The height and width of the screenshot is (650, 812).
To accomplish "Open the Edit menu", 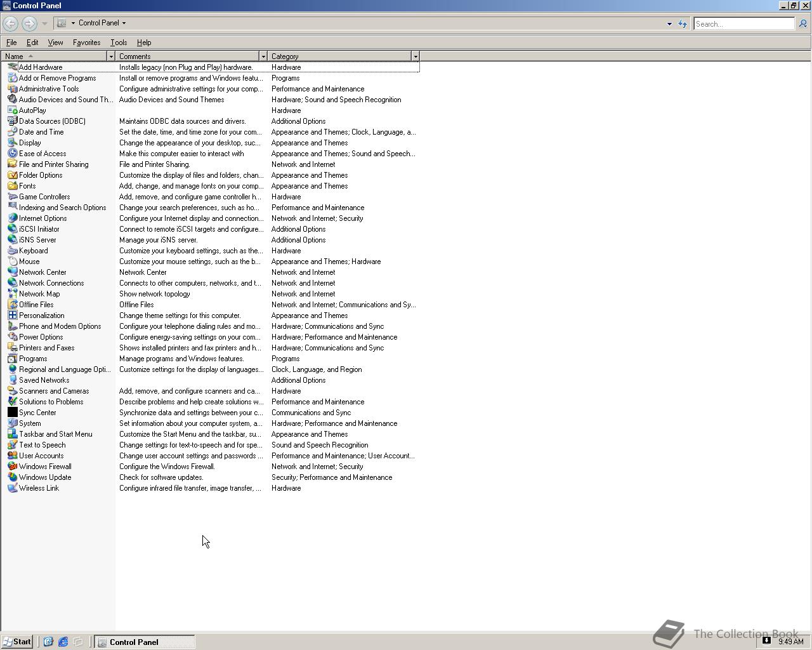I will click(x=32, y=43).
